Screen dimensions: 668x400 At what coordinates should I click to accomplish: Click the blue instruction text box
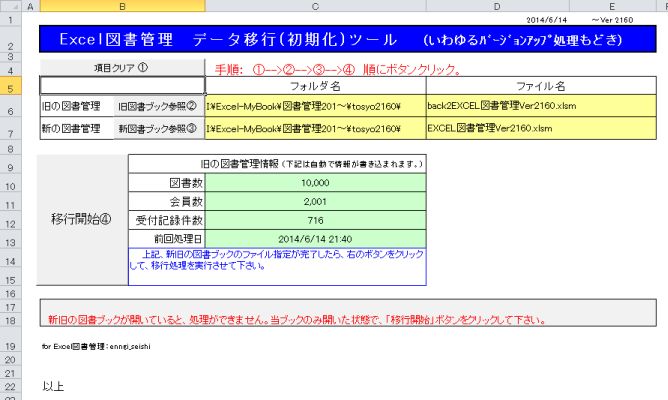click(277, 267)
